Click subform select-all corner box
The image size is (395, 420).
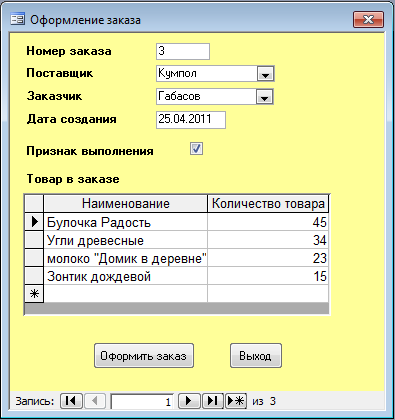[x=34, y=203]
